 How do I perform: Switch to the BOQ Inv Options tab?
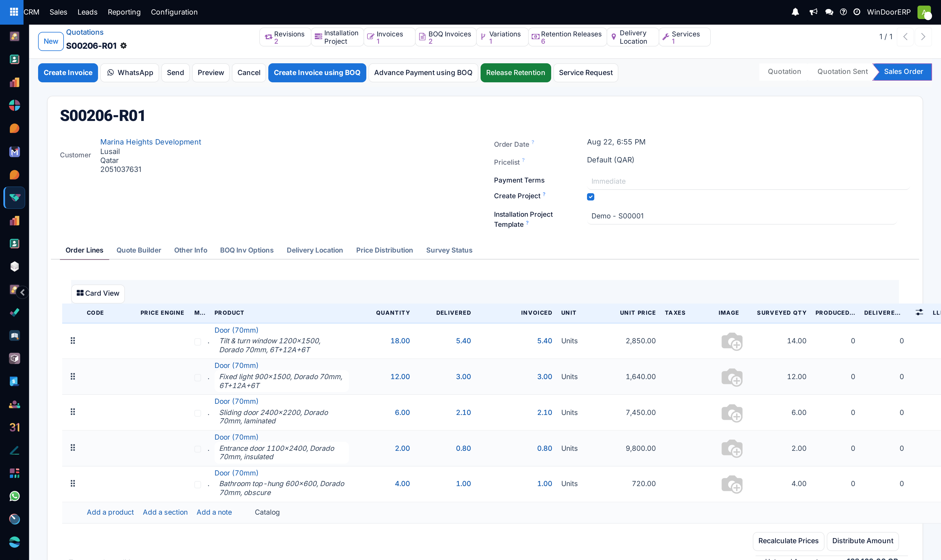246,250
